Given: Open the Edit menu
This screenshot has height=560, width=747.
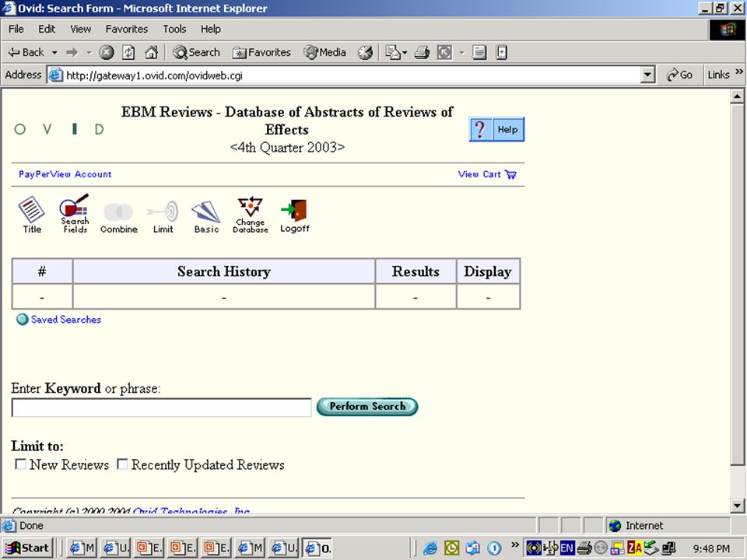Looking at the screenshot, I should click(47, 29).
